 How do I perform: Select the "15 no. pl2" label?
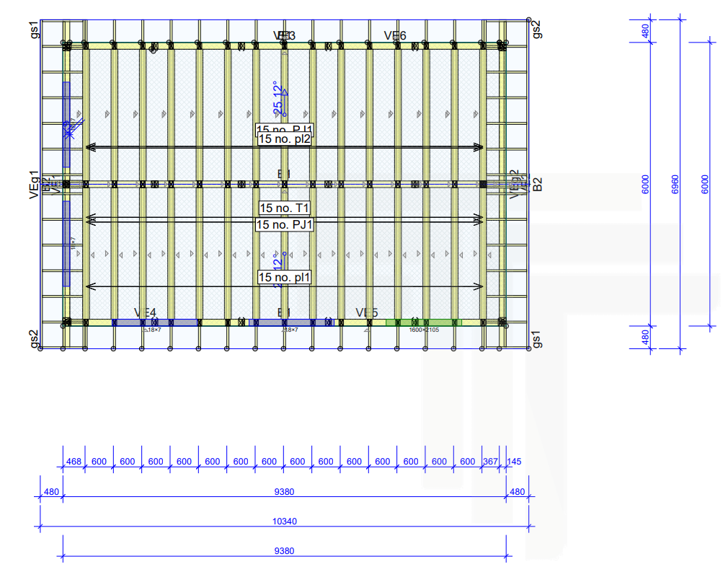click(x=284, y=139)
